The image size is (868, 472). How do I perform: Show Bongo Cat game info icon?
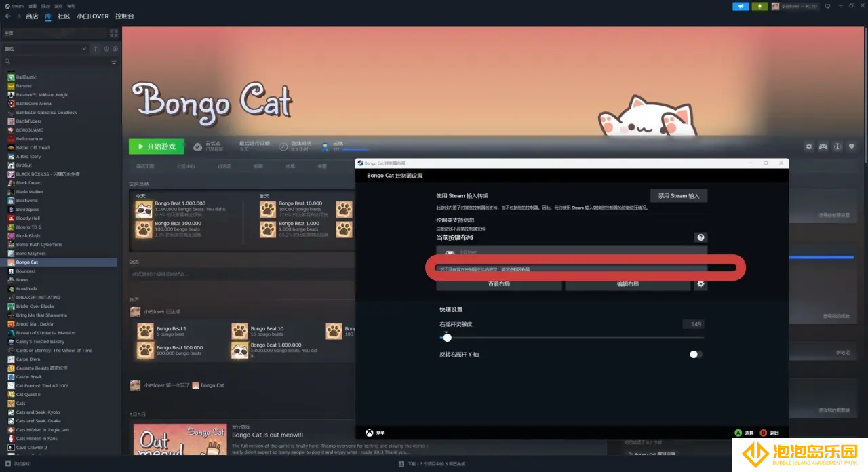[x=838, y=146]
